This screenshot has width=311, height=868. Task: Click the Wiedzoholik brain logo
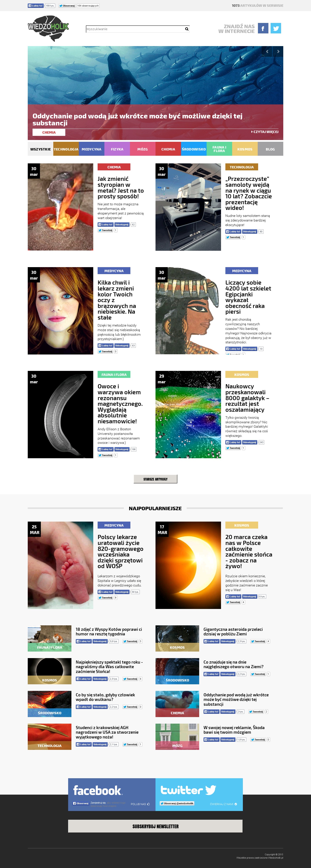tap(48, 28)
